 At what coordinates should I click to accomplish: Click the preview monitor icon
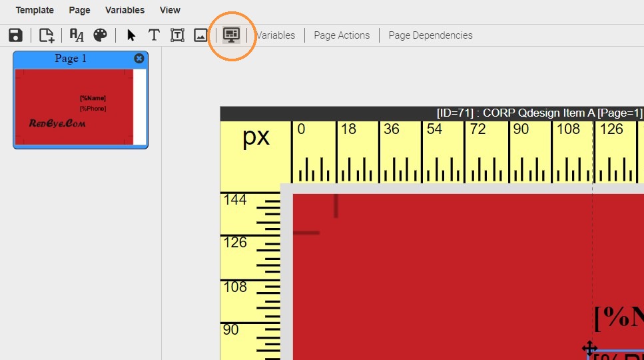pyautogui.click(x=231, y=35)
